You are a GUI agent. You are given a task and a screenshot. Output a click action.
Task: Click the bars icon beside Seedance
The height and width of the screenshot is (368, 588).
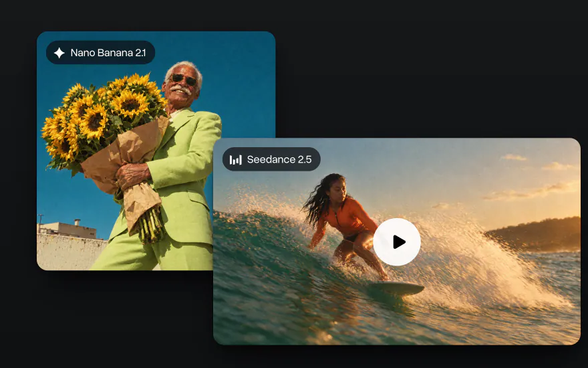235,160
